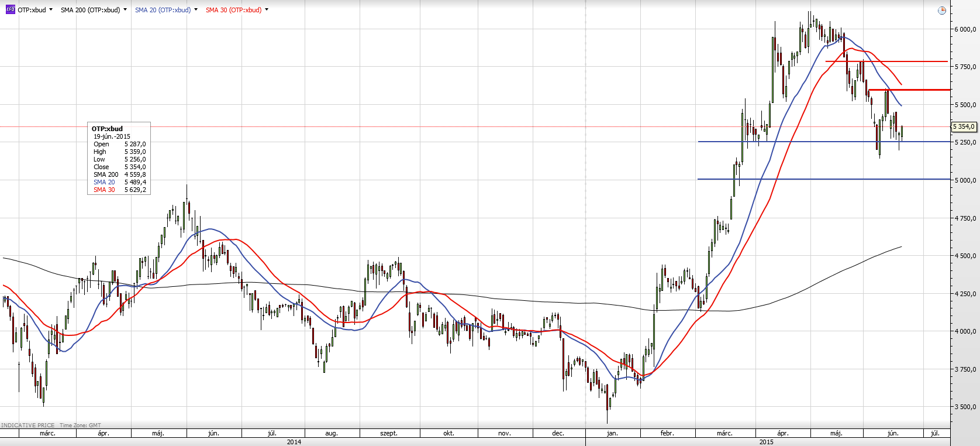Open the SMA 200 (OTP:xbud) indicator dropdown
The height and width of the screenshot is (446, 980).
pyautogui.click(x=125, y=10)
